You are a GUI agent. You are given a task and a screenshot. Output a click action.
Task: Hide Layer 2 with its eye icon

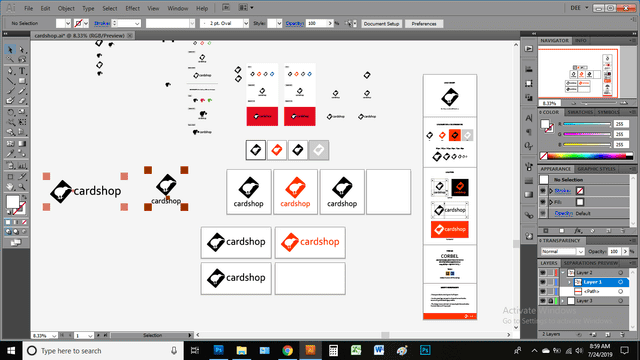(543, 273)
